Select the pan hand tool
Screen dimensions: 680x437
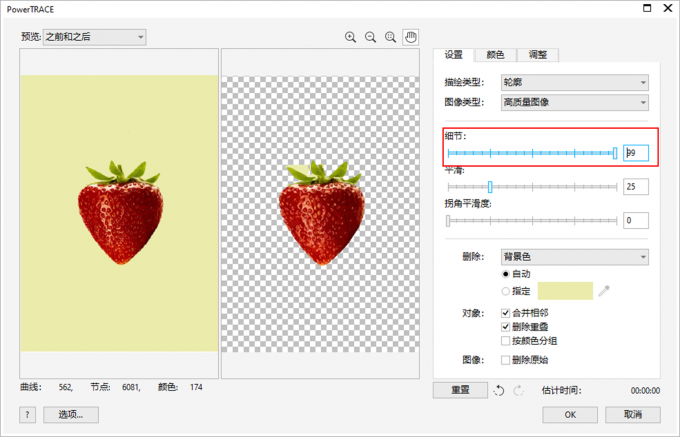point(410,37)
